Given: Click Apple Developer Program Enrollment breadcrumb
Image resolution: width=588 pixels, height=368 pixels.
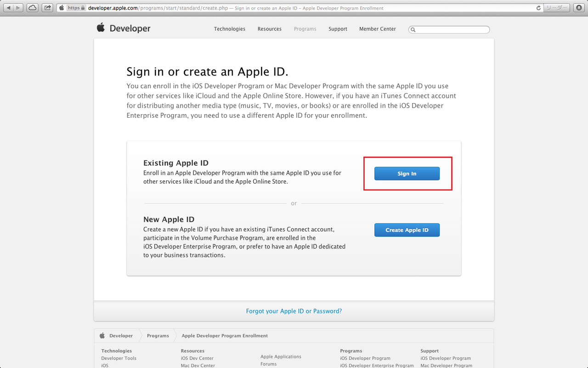Looking at the screenshot, I should (225, 336).
